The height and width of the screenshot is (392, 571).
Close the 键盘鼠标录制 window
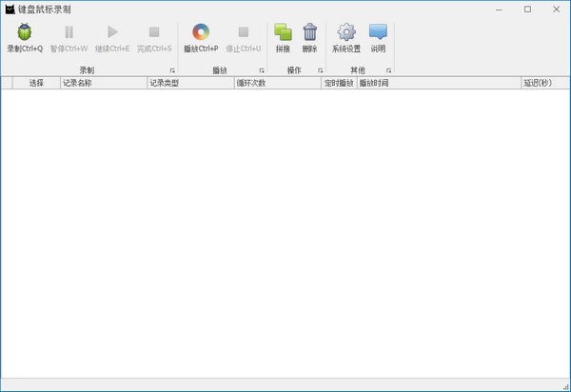click(556, 10)
